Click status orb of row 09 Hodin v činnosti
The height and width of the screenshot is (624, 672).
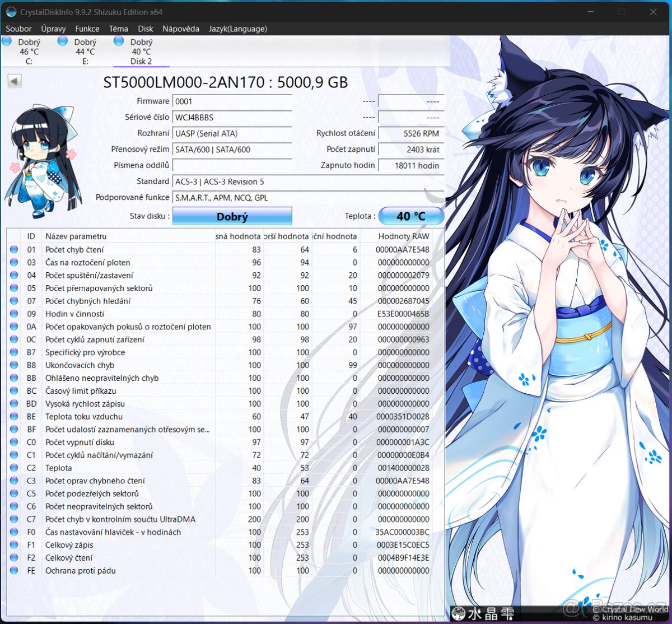coord(14,314)
